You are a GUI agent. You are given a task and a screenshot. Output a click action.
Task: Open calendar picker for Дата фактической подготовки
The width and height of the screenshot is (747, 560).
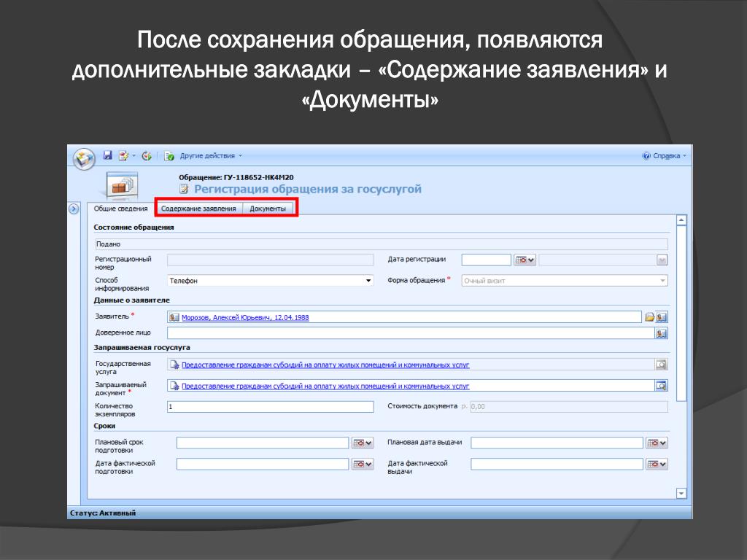pyautogui.click(x=363, y=464)
